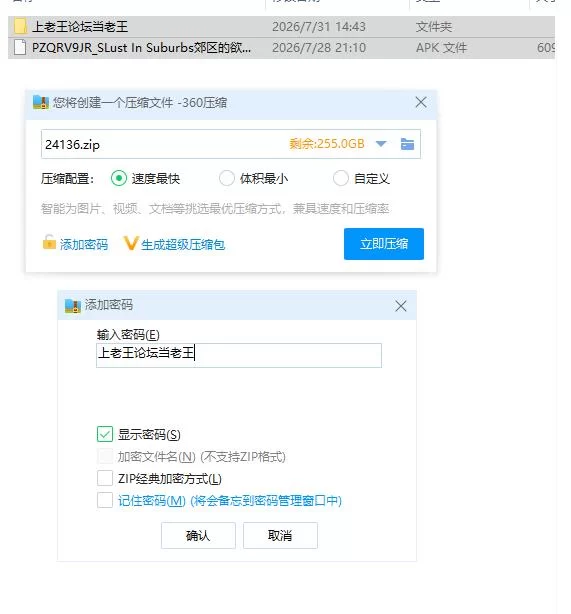This screenshot has width=571, height=614.
Task: Open the browse folder icon beside 24136.zip
Action: 407,144
